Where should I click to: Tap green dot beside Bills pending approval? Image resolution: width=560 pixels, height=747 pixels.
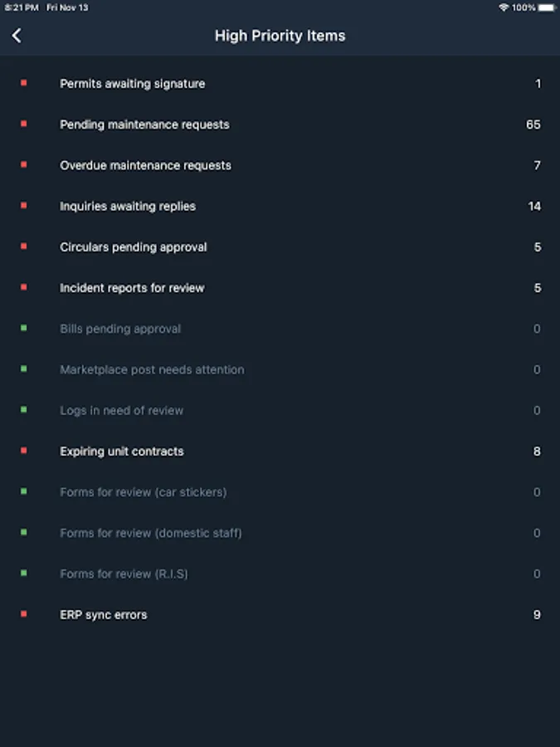coord(23,328)
